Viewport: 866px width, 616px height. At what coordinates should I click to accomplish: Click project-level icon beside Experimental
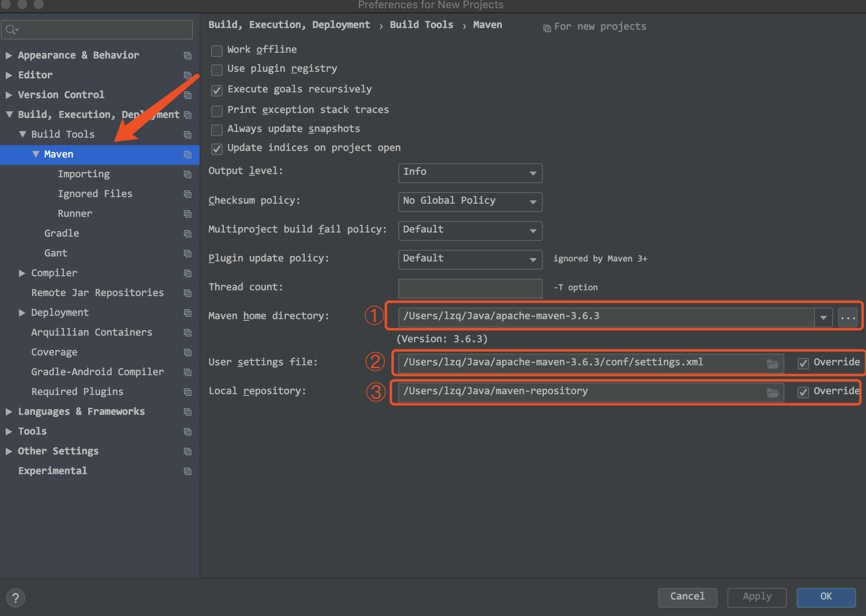tap(188, 471)
